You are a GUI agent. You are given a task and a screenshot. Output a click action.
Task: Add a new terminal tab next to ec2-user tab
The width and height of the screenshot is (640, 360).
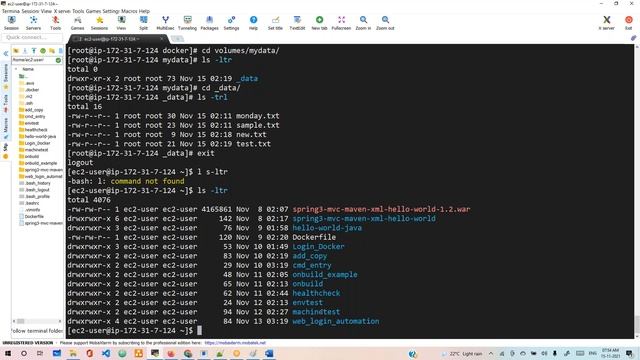[x=177, y=39]
